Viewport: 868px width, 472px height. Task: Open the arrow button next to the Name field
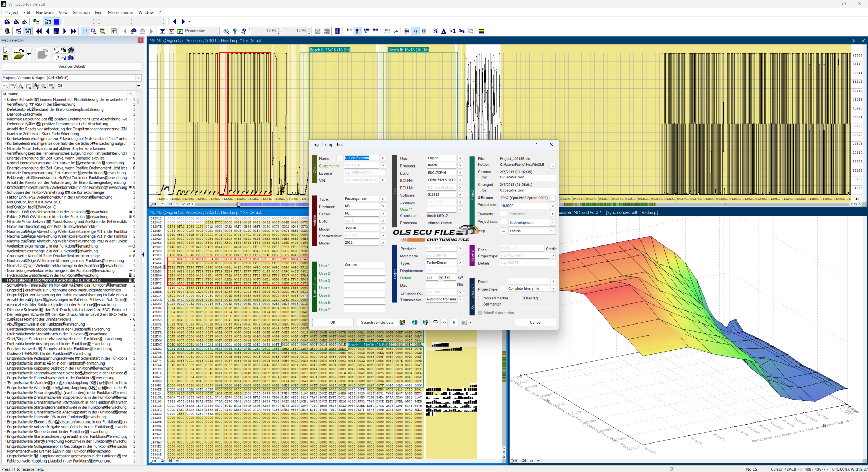point(383,158)
